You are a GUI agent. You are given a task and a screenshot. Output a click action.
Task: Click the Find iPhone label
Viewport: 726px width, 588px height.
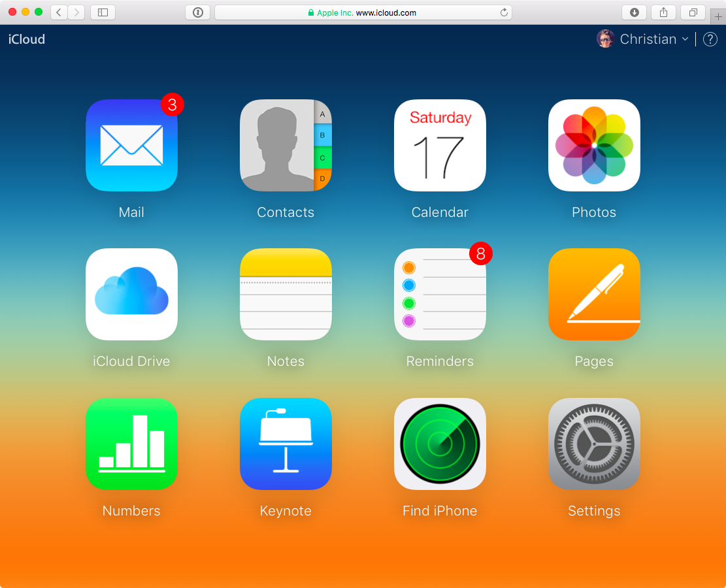[440, 511]
